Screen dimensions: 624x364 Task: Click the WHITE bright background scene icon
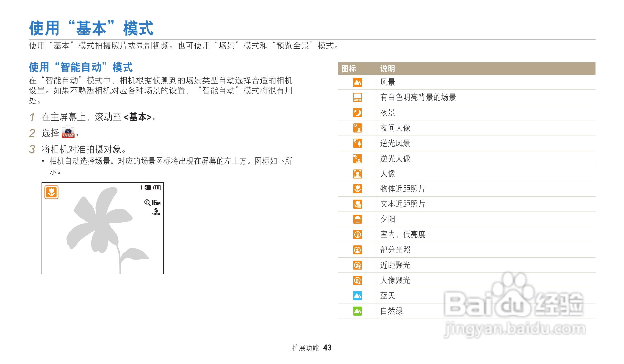tap(357, 97)
